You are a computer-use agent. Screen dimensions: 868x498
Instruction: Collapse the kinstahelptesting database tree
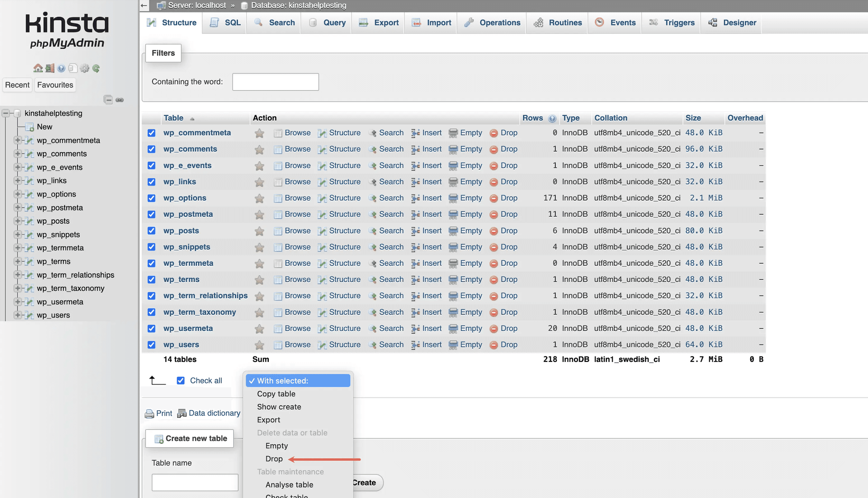pyautogui.click(x=5, y=113)
